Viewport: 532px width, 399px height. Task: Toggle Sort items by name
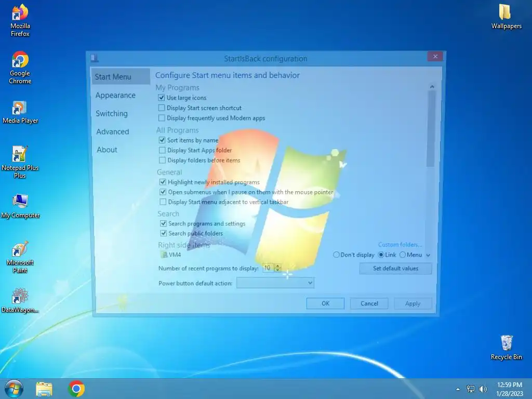coord(162,140)
